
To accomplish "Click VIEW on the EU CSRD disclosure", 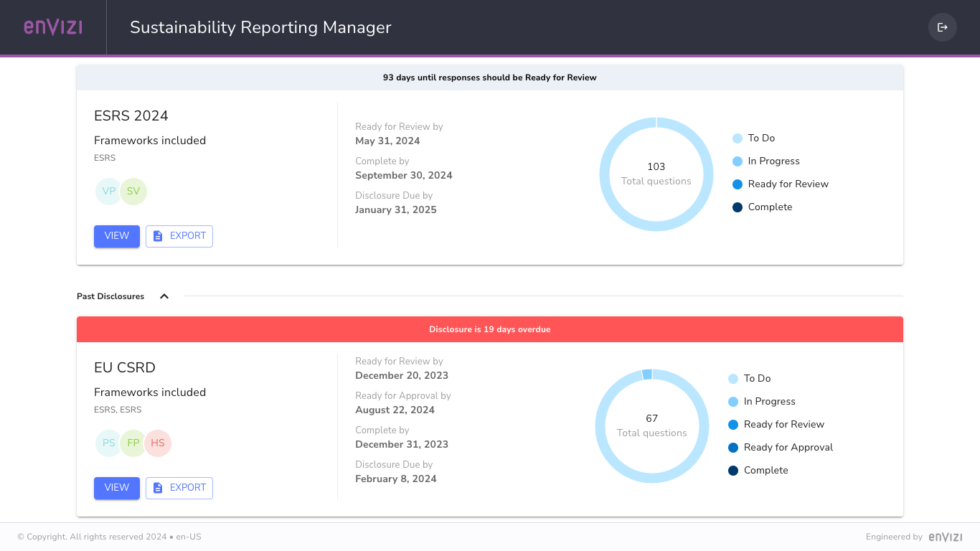I will pyautogui.click(x=116, y=488).
